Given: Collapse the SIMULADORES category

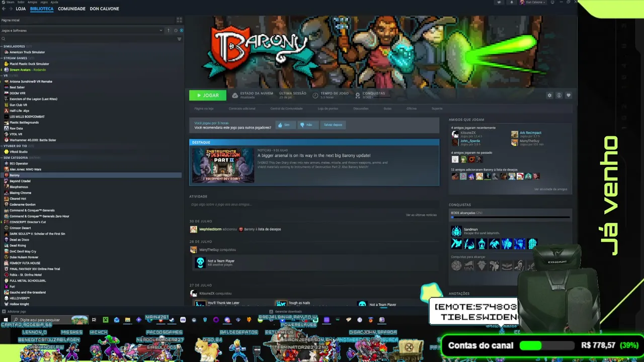Looking at the screenshot, I should [x=2, y=46].
